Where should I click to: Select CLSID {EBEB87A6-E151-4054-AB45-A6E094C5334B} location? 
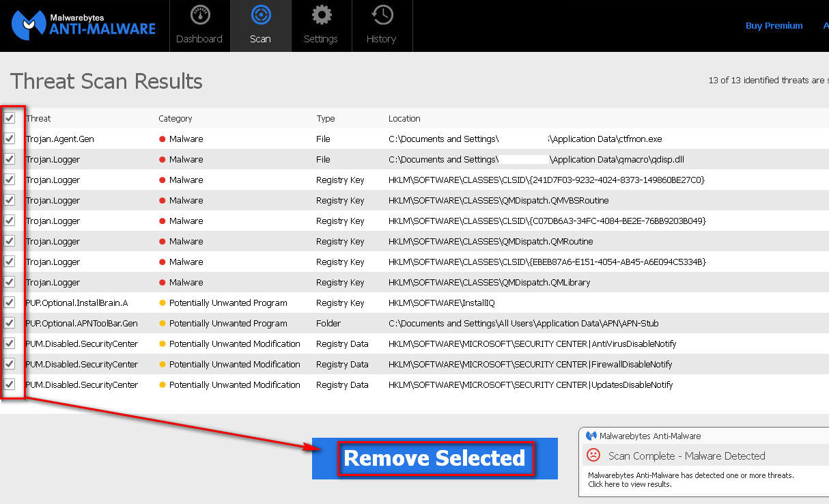pyautogui.click(x=547, y=262)
